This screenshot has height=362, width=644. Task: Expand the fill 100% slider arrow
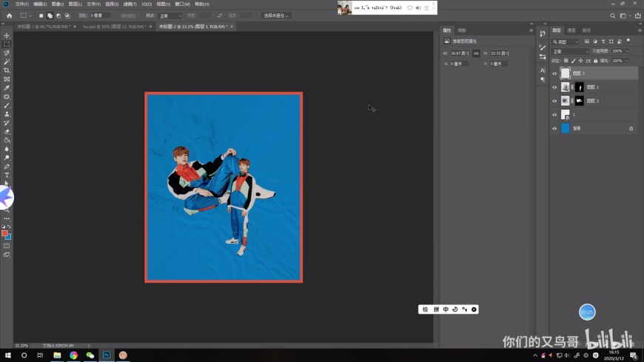point(627,61)
